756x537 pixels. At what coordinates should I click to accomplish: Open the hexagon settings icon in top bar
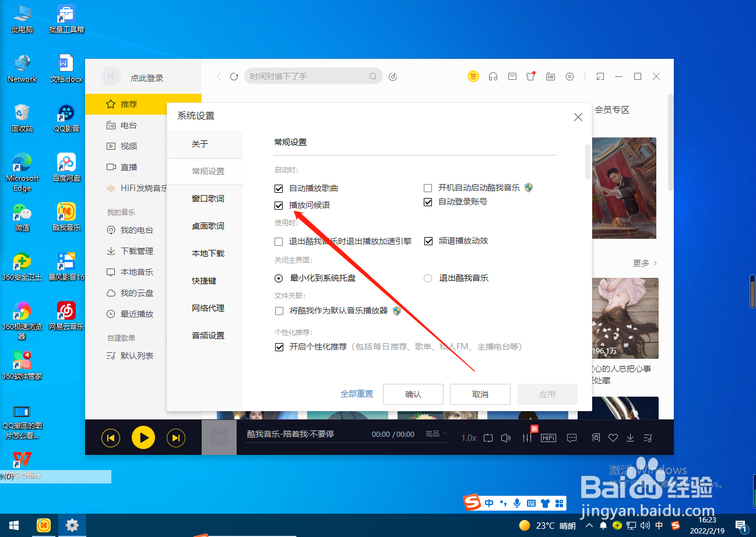point(570,76)
